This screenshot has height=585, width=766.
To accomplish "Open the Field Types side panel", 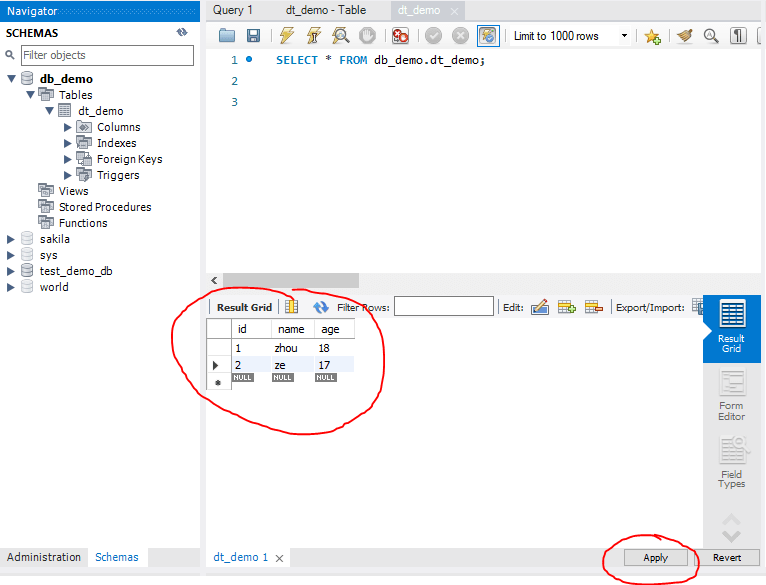I will click(731, 462).
